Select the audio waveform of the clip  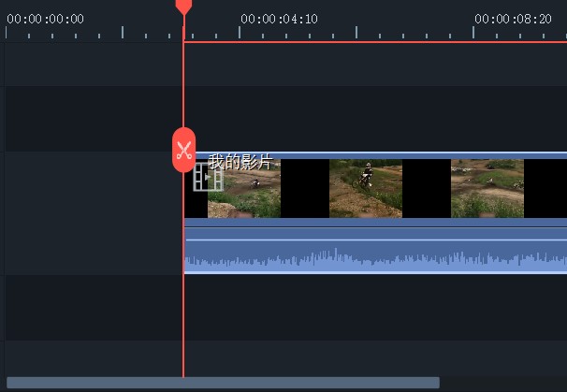[374, 257]
